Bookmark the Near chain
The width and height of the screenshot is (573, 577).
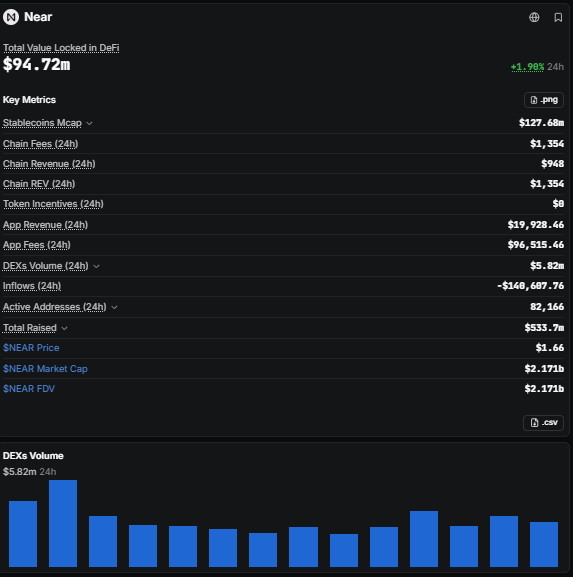pos(558,17)
